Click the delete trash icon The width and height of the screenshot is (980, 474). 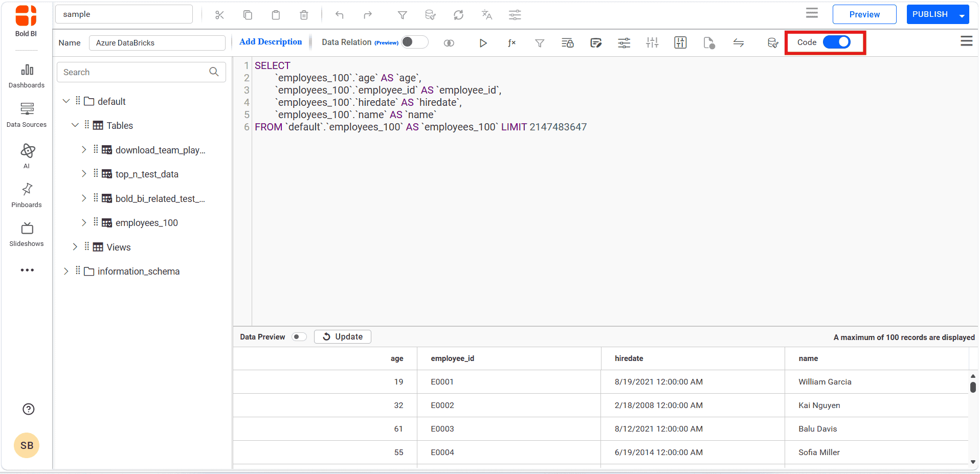(x=304, y=15)
